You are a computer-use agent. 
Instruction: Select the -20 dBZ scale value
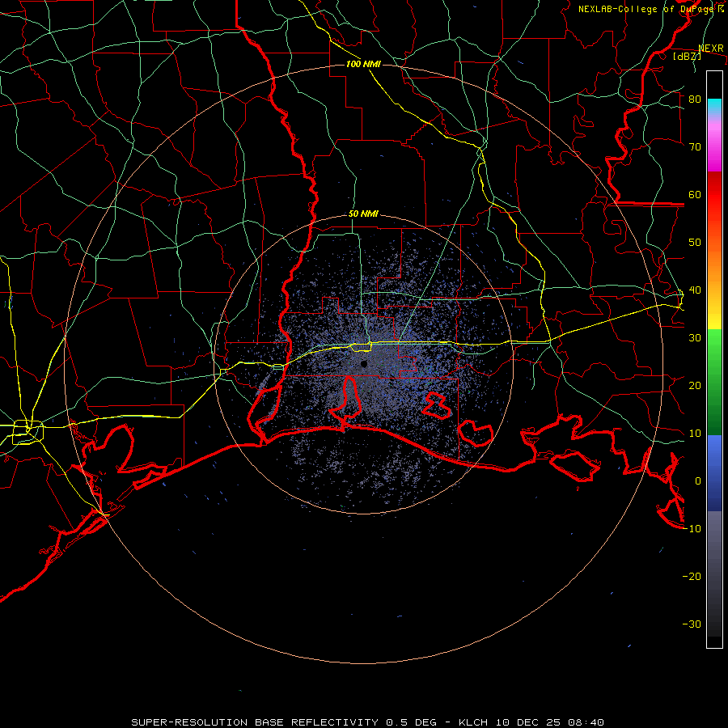[692, 577]
